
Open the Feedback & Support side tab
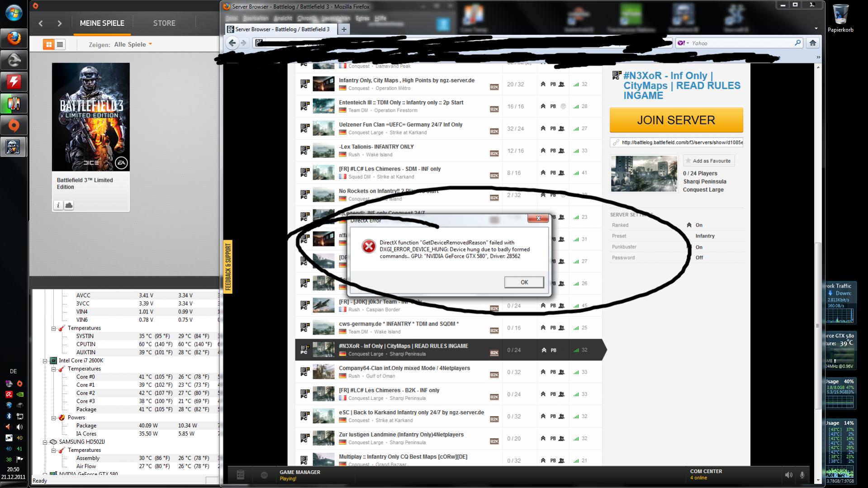point(228,267)
